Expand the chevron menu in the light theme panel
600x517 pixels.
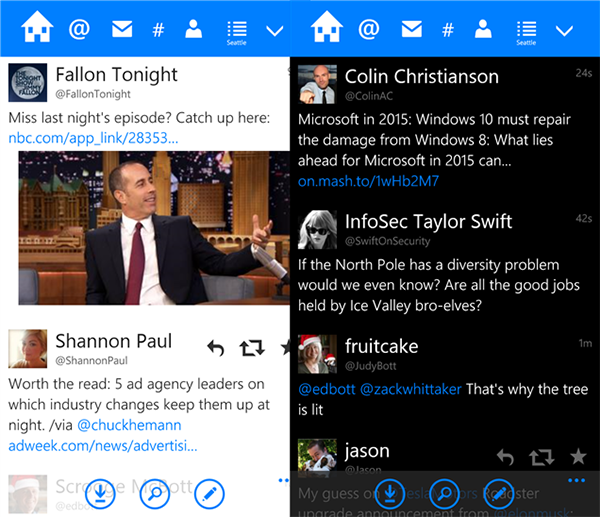coord(275,31)
